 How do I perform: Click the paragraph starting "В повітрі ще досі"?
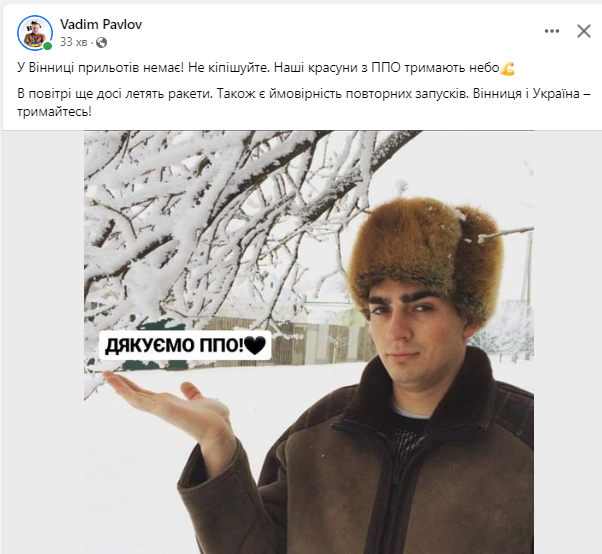point(303,103)
